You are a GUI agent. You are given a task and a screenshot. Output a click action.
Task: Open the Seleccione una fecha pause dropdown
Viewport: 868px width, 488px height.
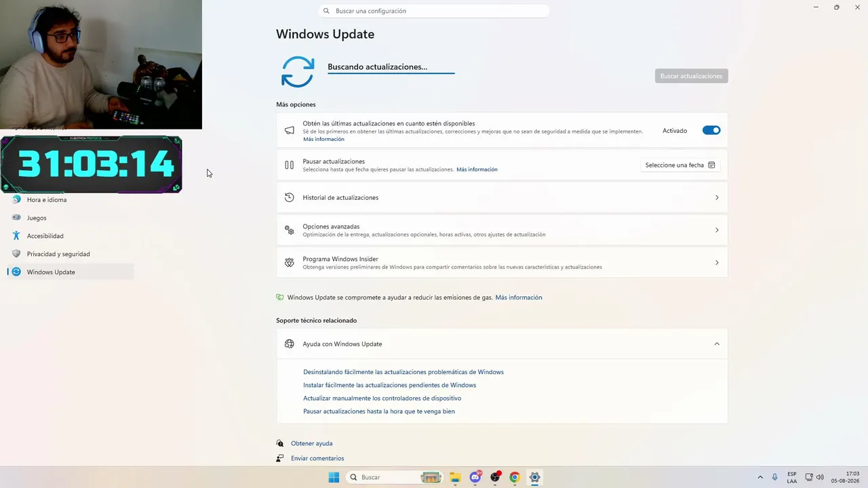pyautogui.click(x=680, y=165)
